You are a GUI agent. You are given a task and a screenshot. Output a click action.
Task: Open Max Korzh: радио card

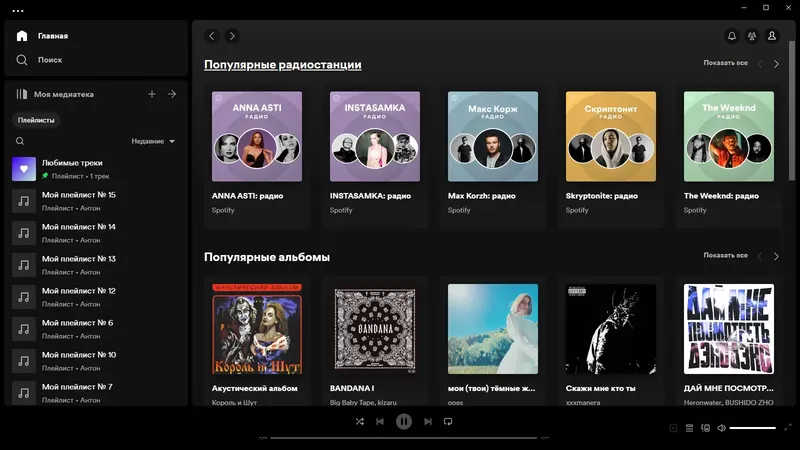click(493, 156)
